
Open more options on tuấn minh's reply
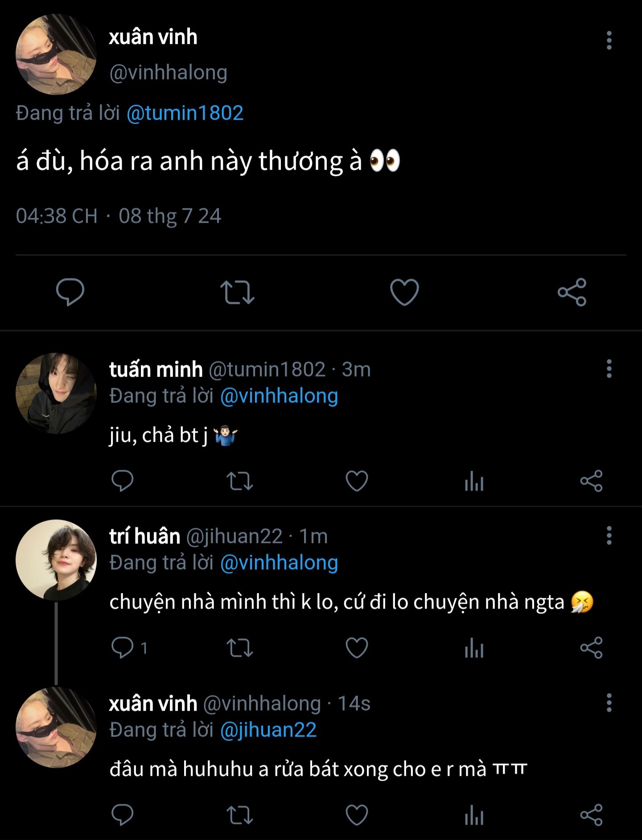(x=609, y=369)
